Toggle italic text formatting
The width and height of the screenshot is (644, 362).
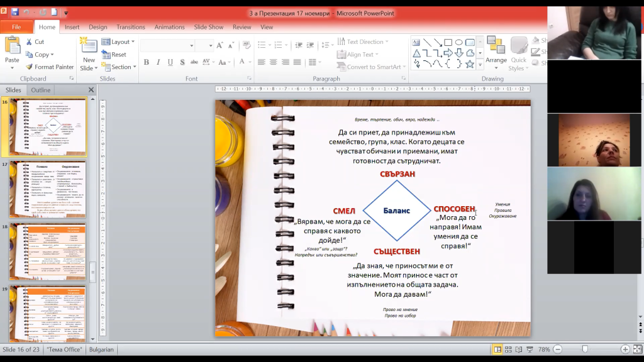pos(157,62)
